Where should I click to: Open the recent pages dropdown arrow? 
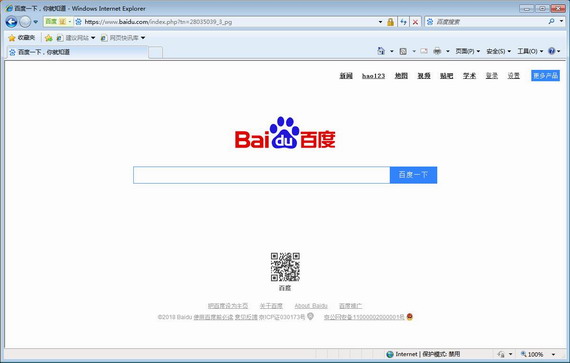(35, 22)
